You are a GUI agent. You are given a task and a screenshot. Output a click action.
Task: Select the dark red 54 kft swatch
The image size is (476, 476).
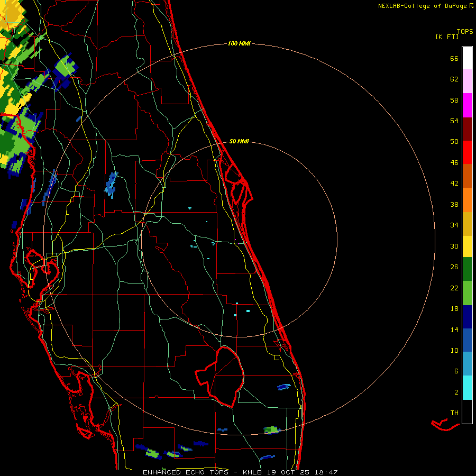pyautogui.click(x=467, y=129)
